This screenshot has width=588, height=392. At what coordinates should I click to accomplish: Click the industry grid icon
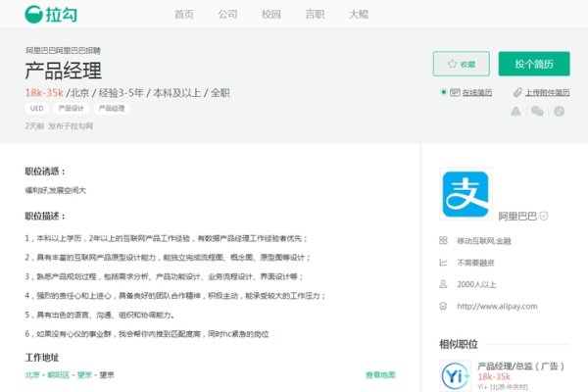[443, 240]
